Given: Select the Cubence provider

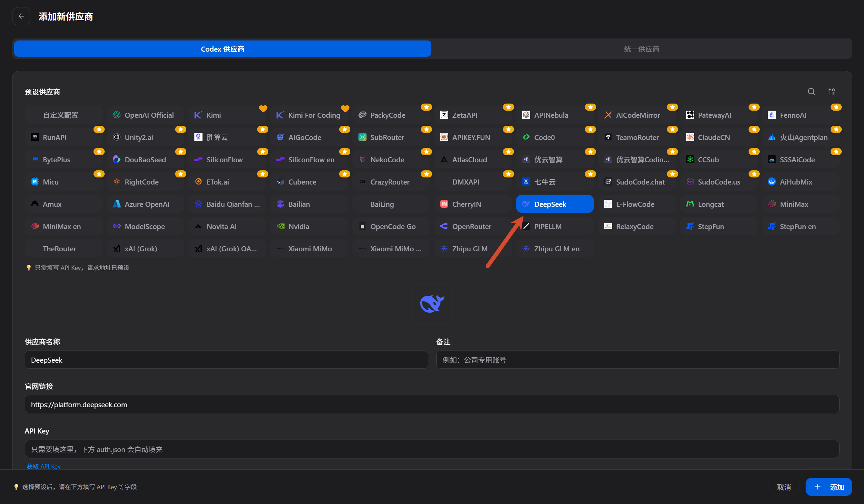Looking at the screenshot, I should click(x=309, y=182).
